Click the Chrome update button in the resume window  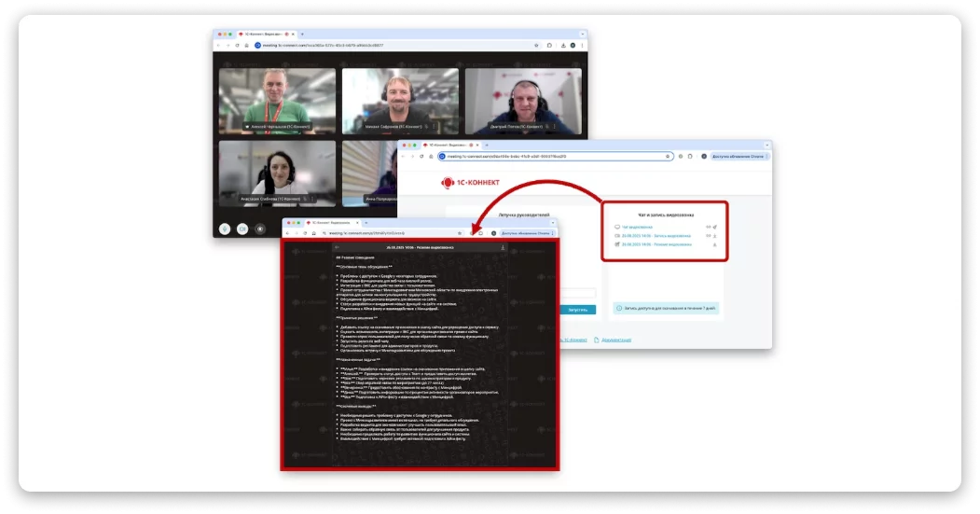(527, 233)
